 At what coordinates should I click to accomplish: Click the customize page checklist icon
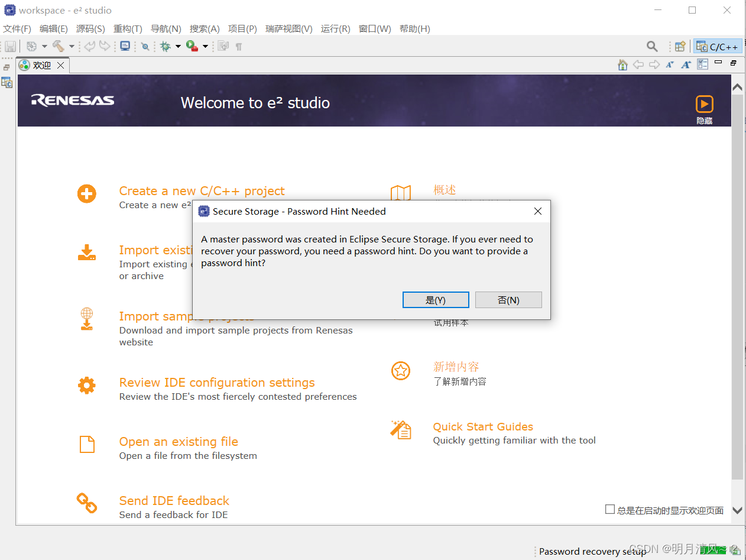[702, 64]
